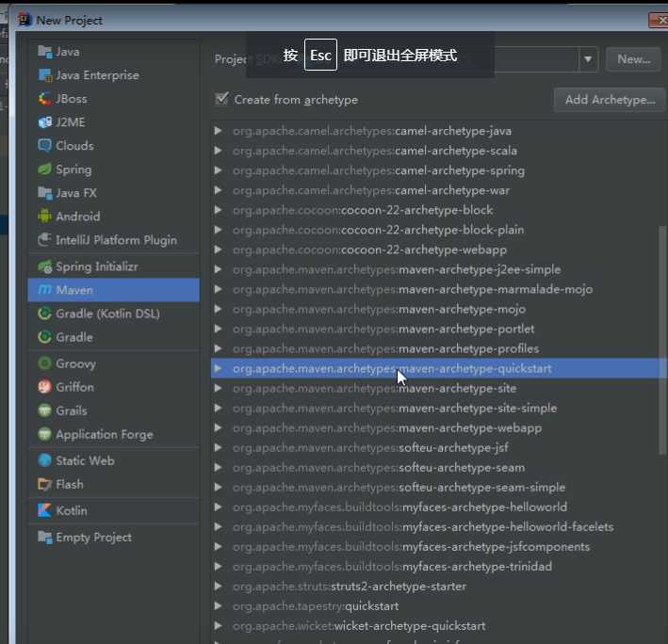The height and width of the screenshot is (644, 668).
Task: Click the Add Archetype... button
Action: [x=610, y=100]
